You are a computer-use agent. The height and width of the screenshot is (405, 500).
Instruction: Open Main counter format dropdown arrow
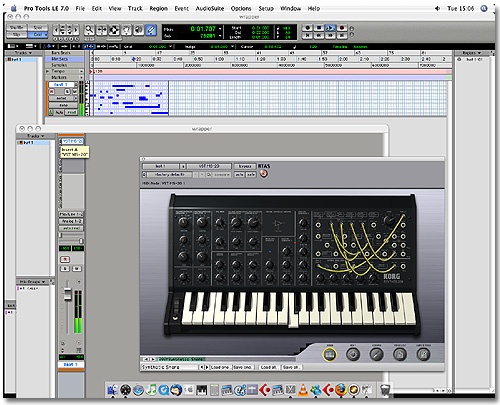220,29
